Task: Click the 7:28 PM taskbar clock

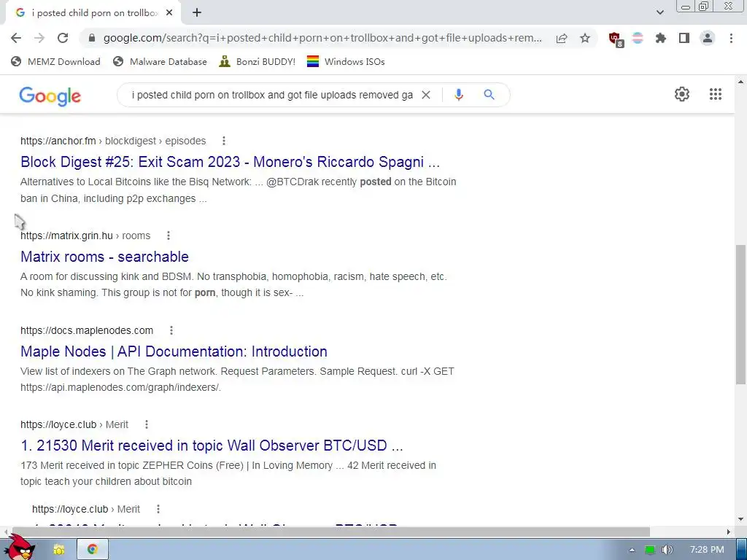Action: [707, 550]
